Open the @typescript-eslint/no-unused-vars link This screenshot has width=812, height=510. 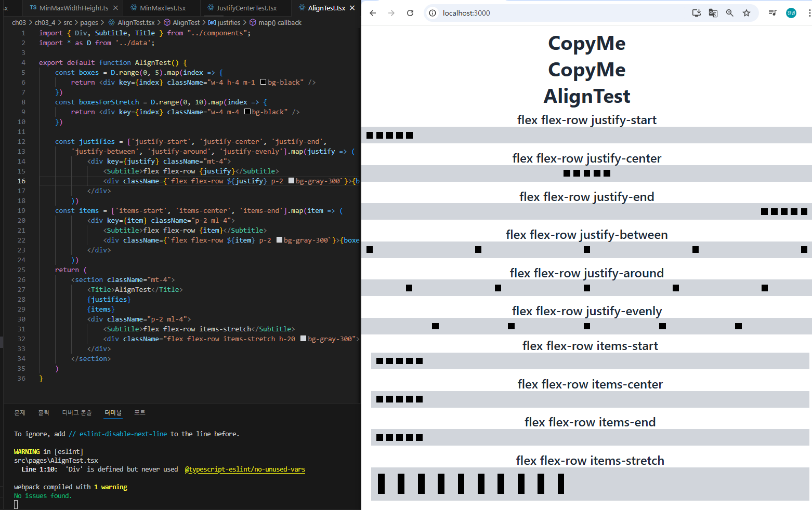(245, 469)
